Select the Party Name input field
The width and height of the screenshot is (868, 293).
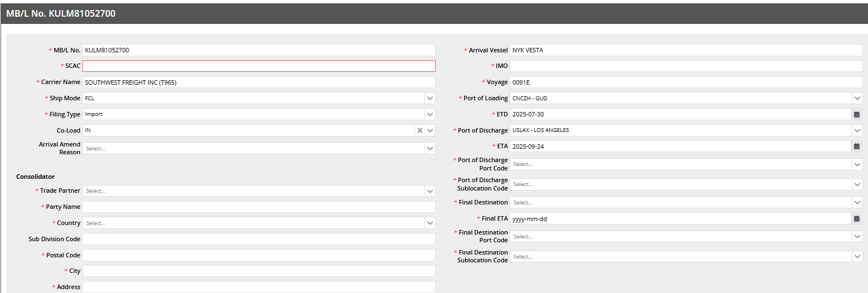pos(259,207)
